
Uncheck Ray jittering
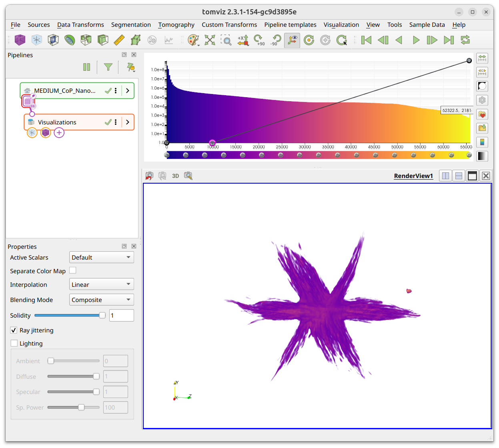tap(14, 330)
